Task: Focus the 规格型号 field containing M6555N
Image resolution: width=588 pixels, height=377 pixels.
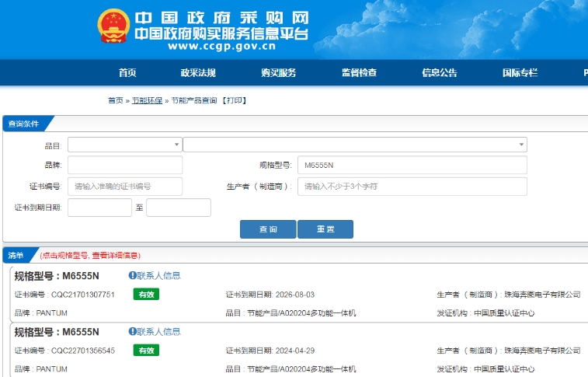Action: pos(412,165)
